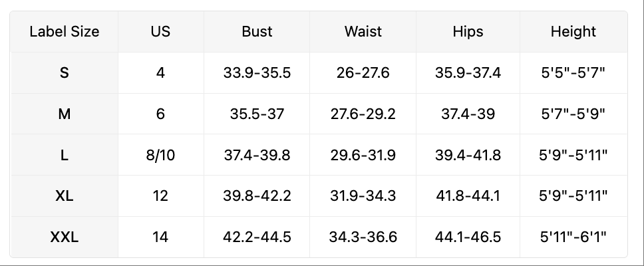Screen dimensions: 644x266
Task: Click the US size 8/10 cell
Action: coord(160,155)
